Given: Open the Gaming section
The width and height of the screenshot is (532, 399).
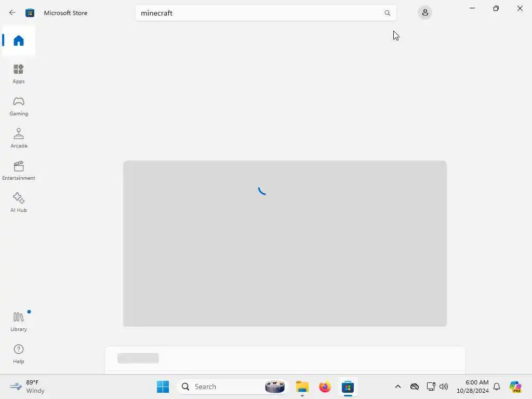Looking at the screenshot, I should (18, 106).
